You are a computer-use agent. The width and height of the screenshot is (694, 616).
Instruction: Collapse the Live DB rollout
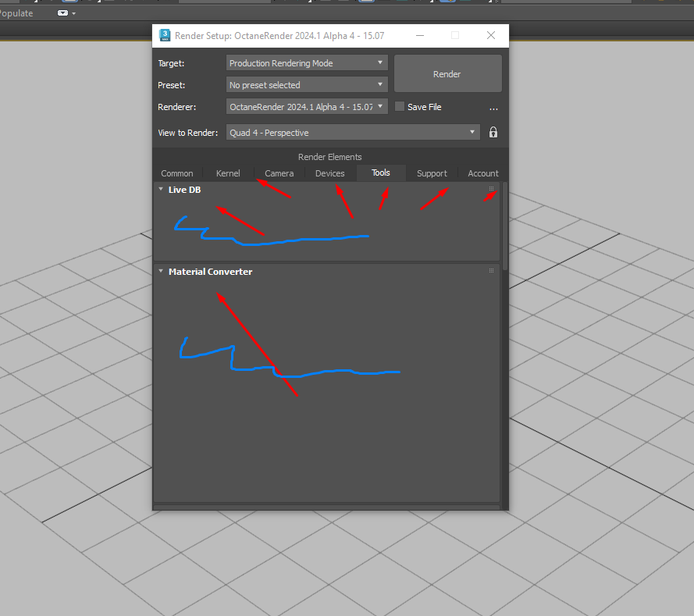tap(161, 190)
